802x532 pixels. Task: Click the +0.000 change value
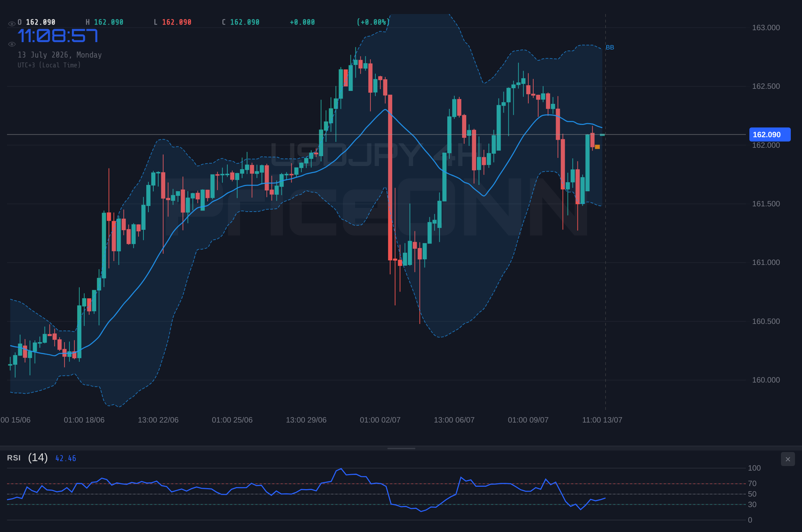click(302, 22)
